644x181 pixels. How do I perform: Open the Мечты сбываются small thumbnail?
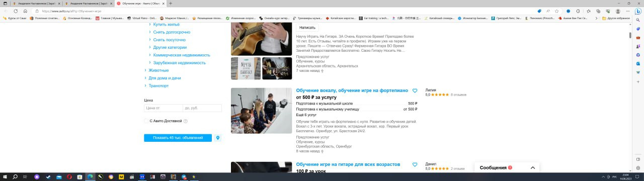[246, 68]
